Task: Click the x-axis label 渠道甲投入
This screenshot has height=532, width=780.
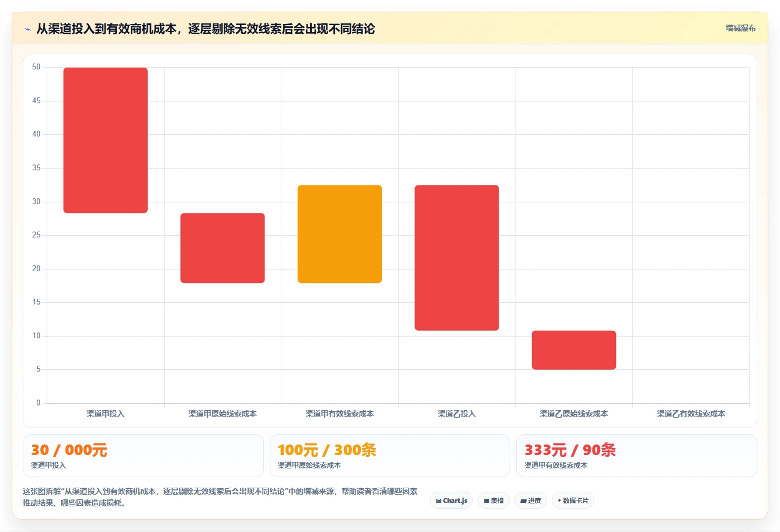Action: pyautogui.click(x=106, y=414)
